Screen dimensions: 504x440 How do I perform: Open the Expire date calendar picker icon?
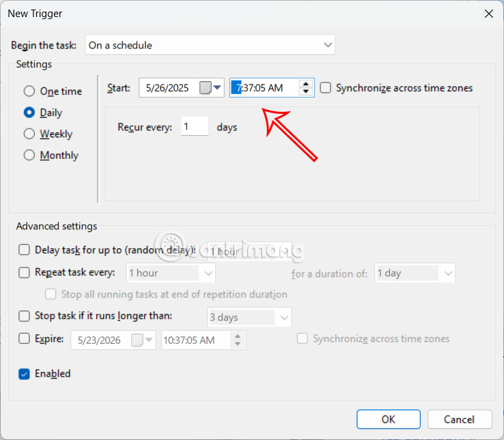[137, 340]
